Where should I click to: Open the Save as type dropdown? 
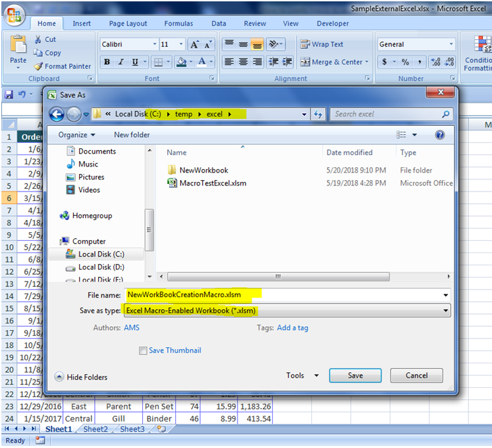(288, 311)
